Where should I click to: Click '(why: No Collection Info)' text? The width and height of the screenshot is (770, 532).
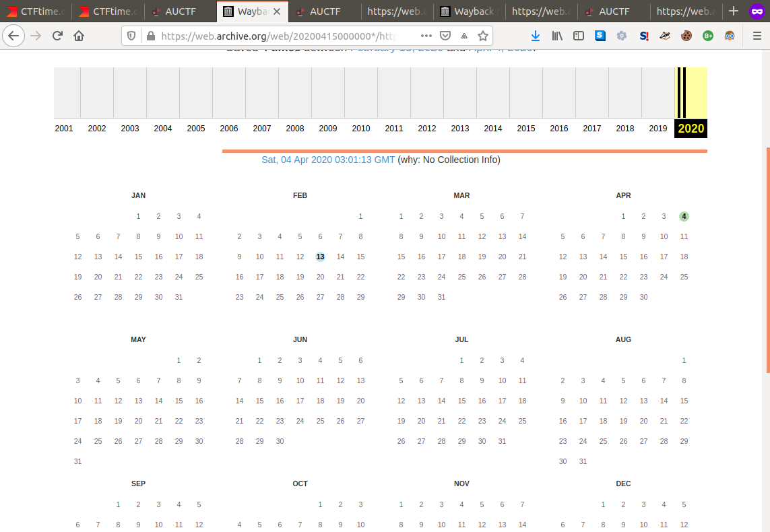(x=449, y=160)
